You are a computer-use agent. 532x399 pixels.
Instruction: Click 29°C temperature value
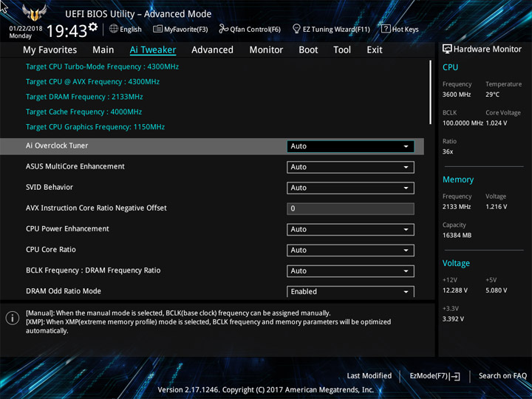tap(492, 95)
